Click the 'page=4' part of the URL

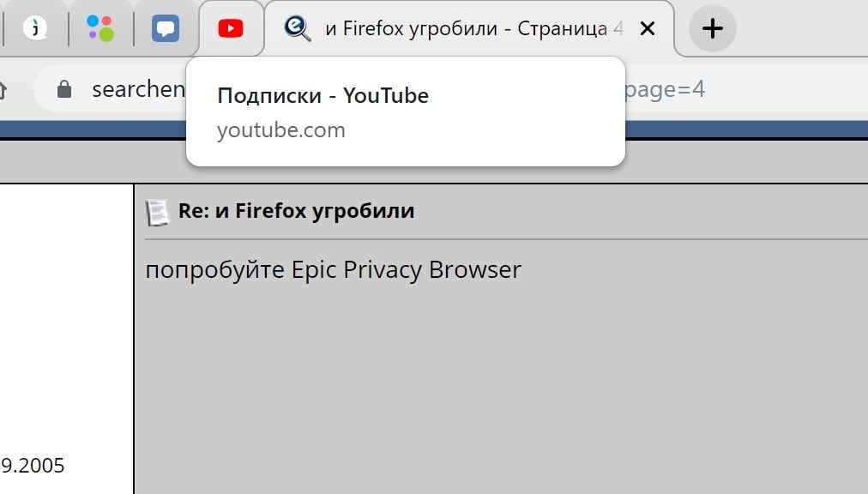point(666,89)
